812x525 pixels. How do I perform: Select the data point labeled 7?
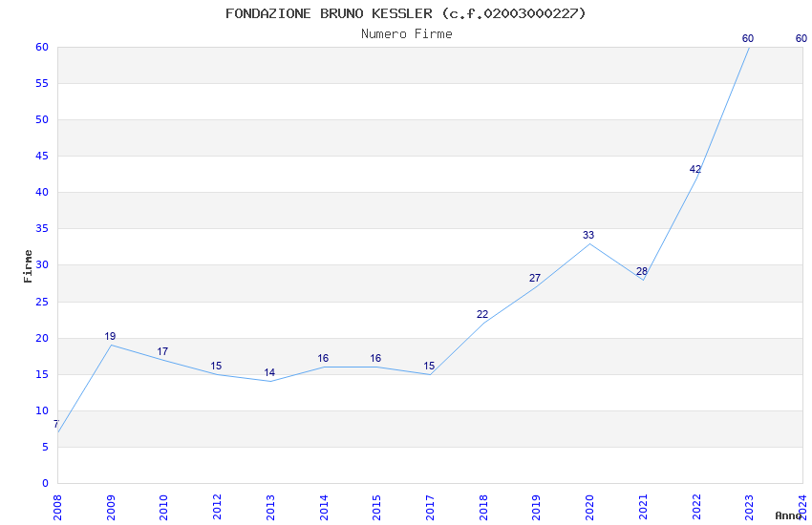56,424
